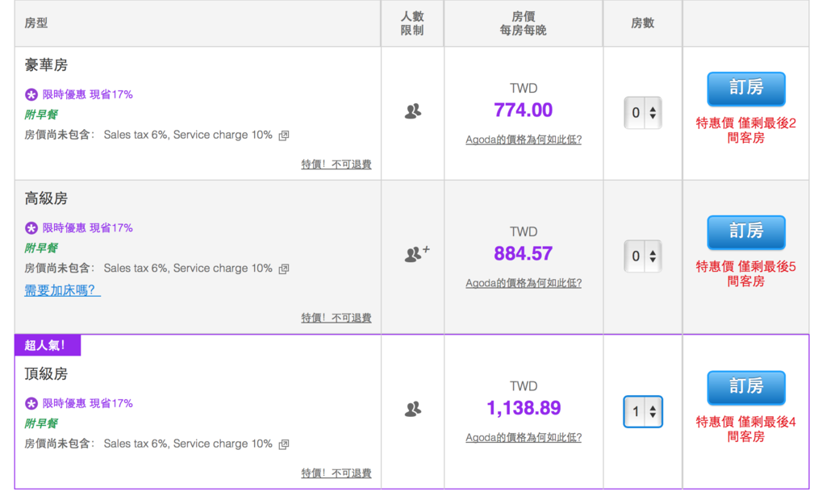Click the purple promo badge icon for 頂級房
This screenshot has width=826, height=504.
point(31,403)
